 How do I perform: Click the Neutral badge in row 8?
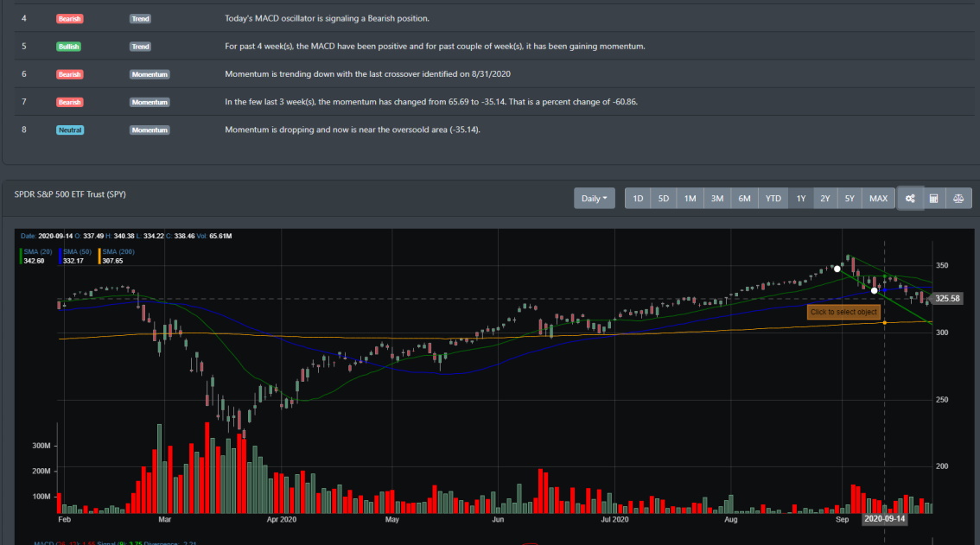[x=70, y=130]
